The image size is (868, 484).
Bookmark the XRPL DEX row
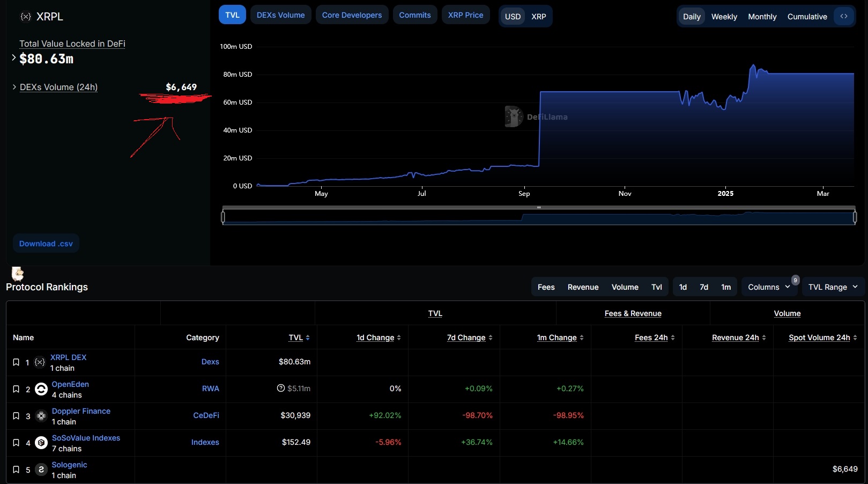[16, 362]
